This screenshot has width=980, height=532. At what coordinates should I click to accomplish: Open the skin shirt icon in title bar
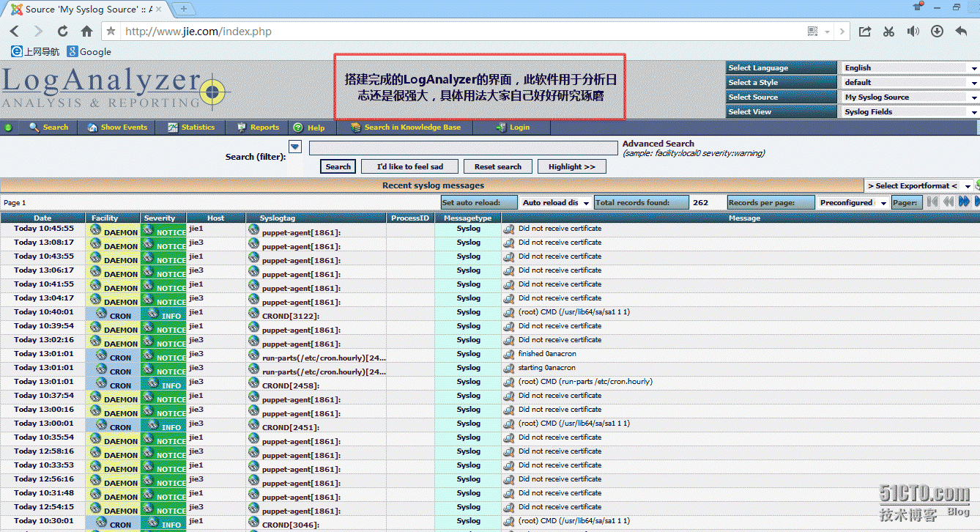917,7
